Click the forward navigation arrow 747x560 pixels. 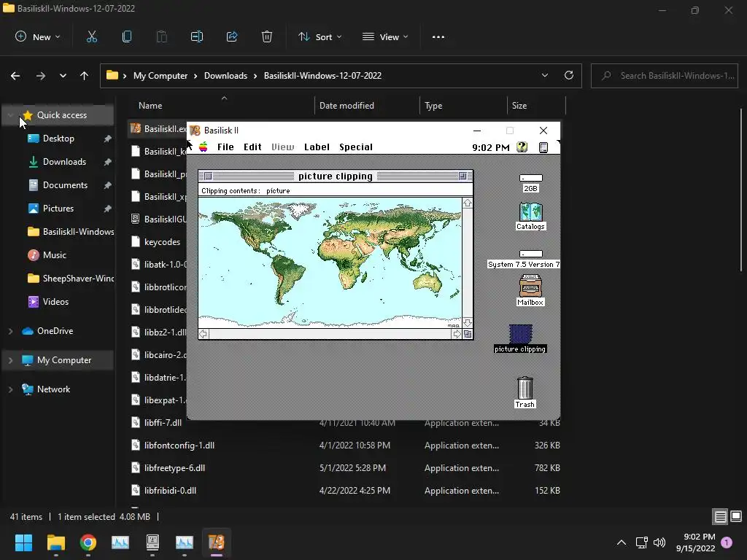41,76
